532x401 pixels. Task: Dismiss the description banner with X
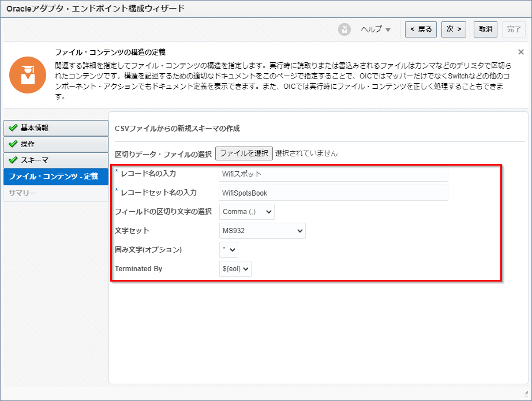point(520,52)
